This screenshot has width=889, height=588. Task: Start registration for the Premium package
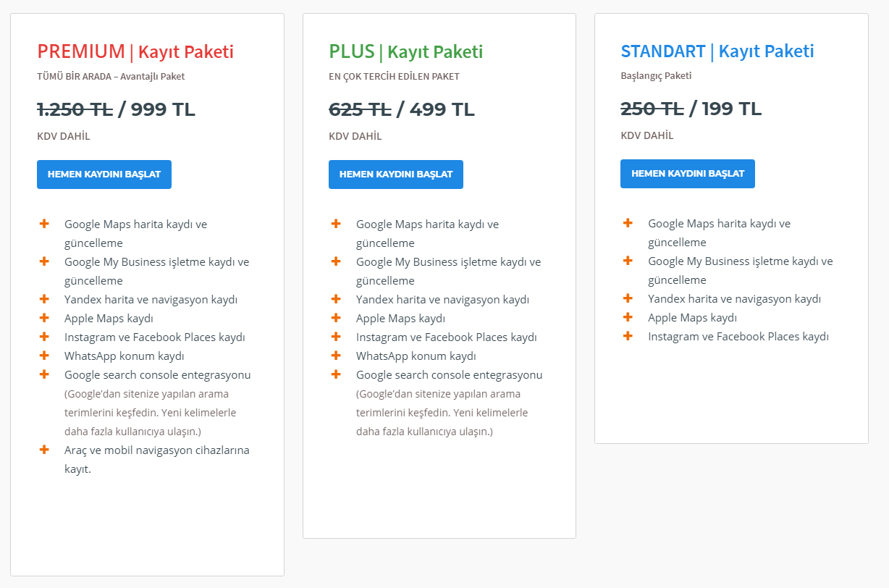104,175
